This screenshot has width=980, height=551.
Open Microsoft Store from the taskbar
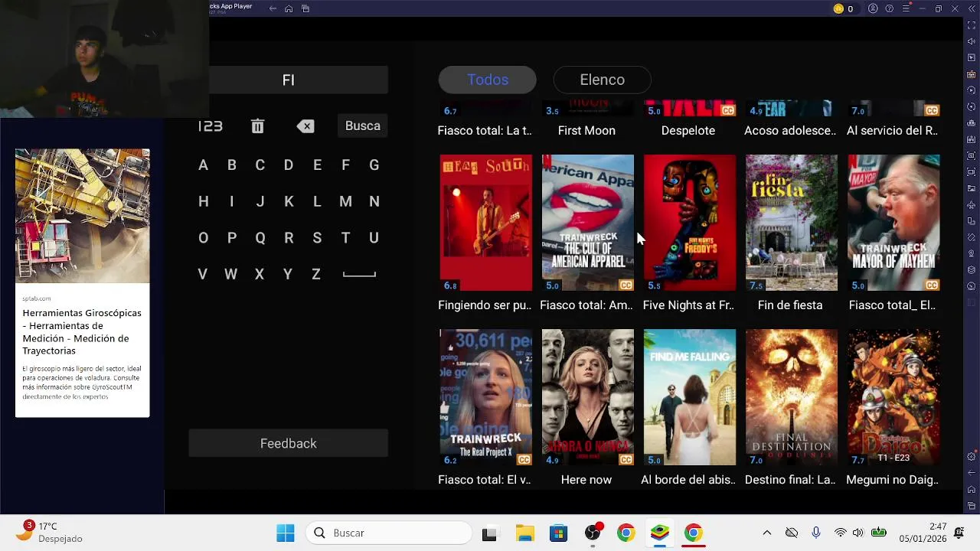[558, 533]
